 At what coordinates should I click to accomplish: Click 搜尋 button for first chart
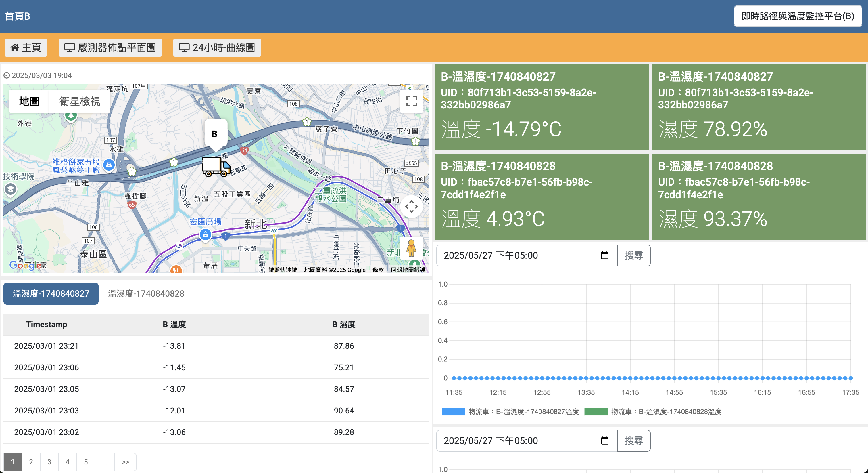[634, 255]
